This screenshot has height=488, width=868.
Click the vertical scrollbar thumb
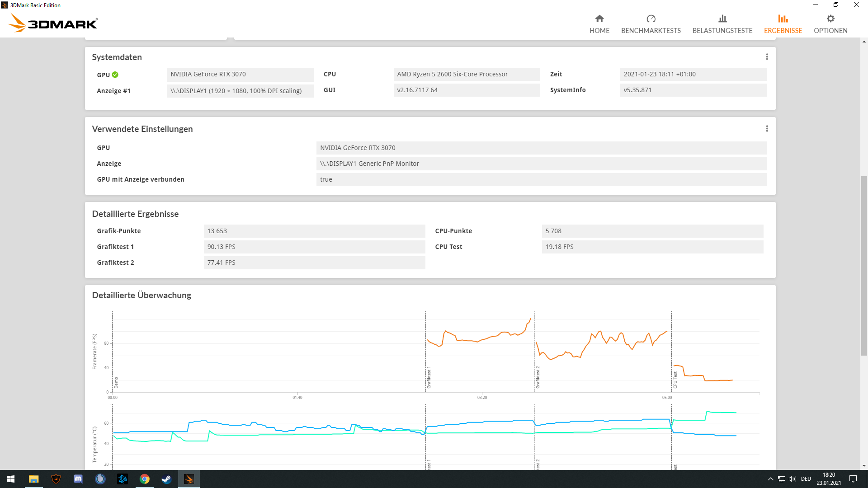pyautogui.click(x=864, y=266)
